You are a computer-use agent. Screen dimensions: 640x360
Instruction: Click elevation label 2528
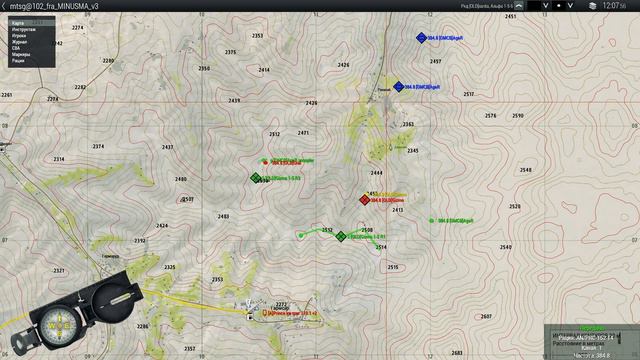click(514, 207)
